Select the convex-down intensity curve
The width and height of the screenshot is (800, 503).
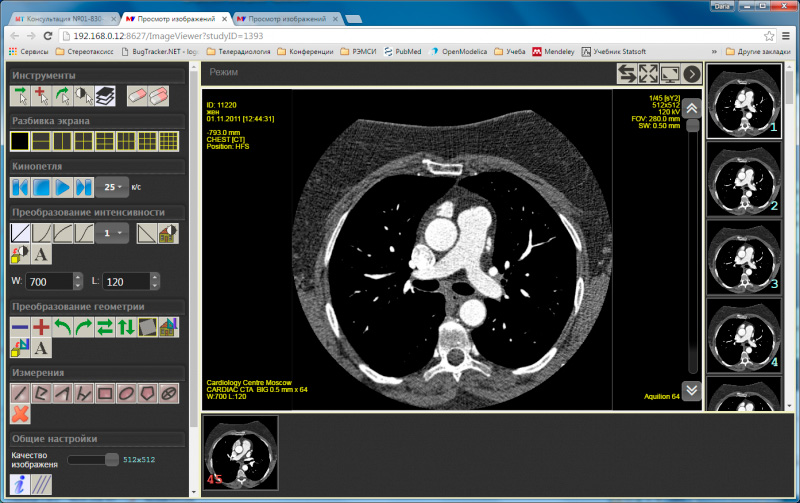pyautogui.click(x=41, y=233)
